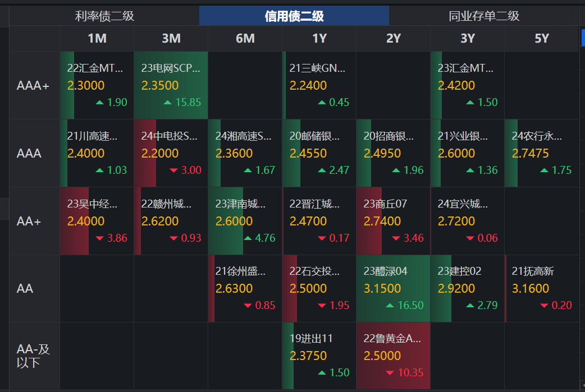This screenshot has height=392, width=585.
Task: Click the 21三峡GN quote cell
Action: (319, 85)
